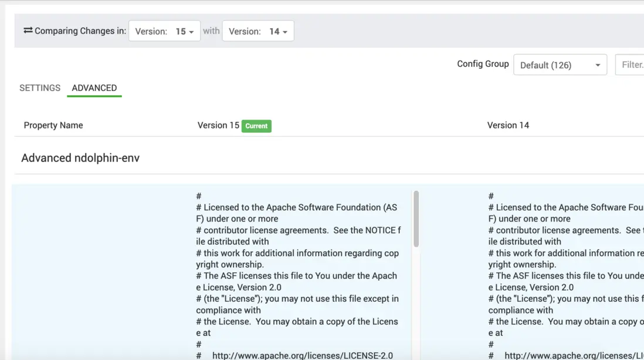Click the compare arrows icon
The height and width of the screenshot is (360, 644).
pos(28,31)
